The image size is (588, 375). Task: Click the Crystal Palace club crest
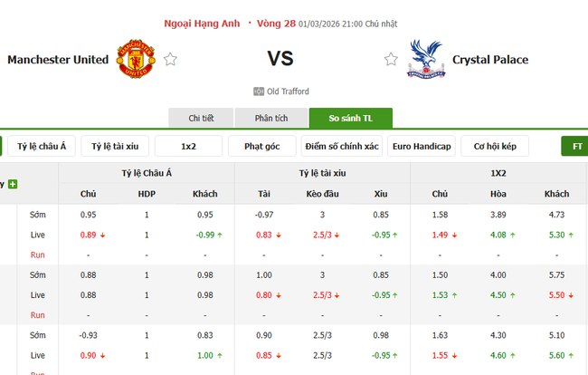point(422,59)
